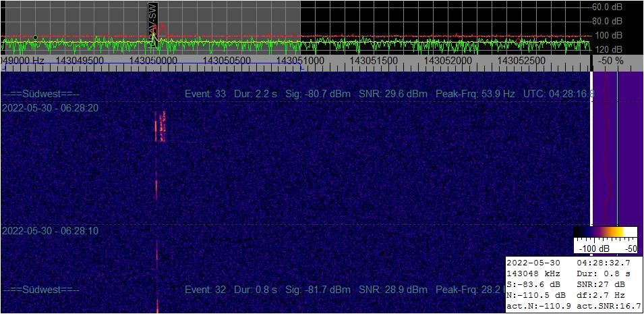Click the green dot marker on spectrum
This screenshot has width=644, height=314.
[35, 37]
